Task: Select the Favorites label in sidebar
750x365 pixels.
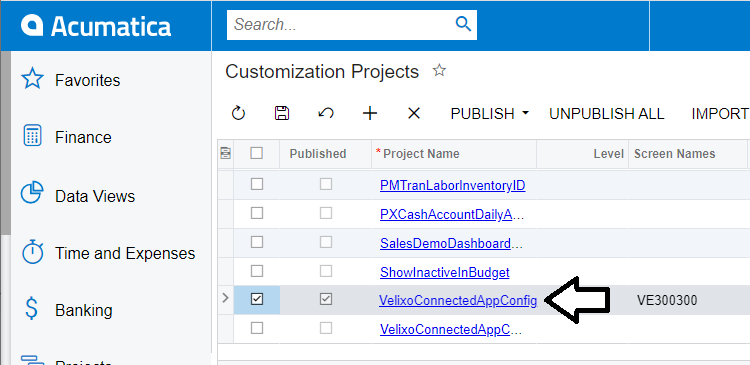Action: (88, 80)
